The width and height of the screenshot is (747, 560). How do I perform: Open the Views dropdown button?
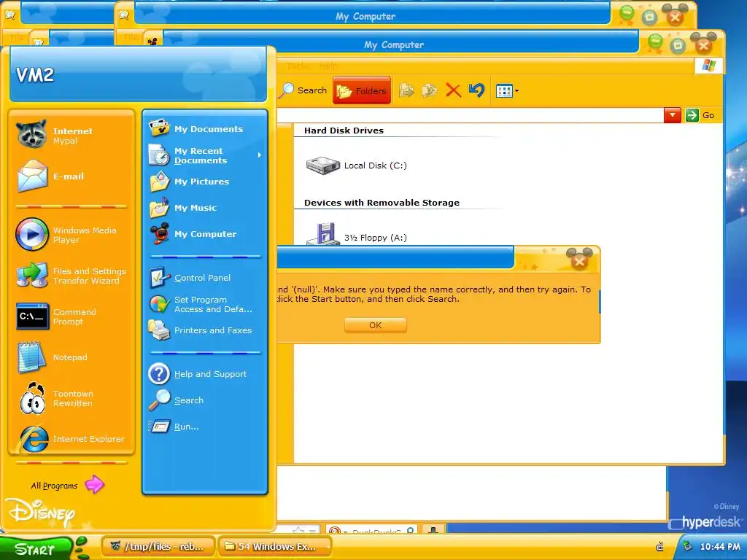pos(507,90)
